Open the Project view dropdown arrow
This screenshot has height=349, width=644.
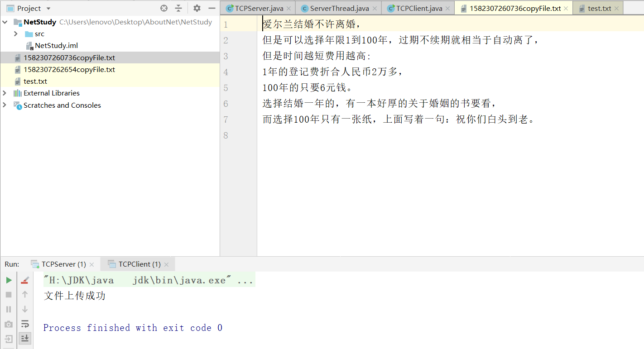click(x=48, y=9)
